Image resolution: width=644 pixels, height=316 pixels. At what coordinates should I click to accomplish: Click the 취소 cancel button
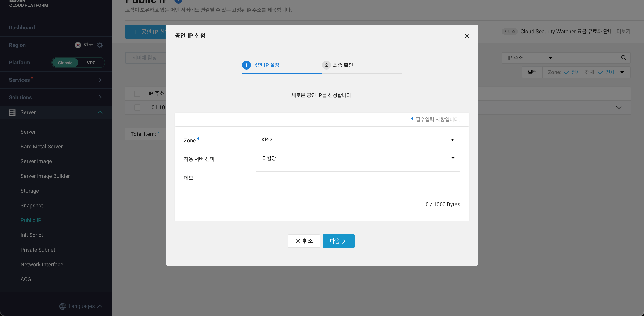[304, 241]
